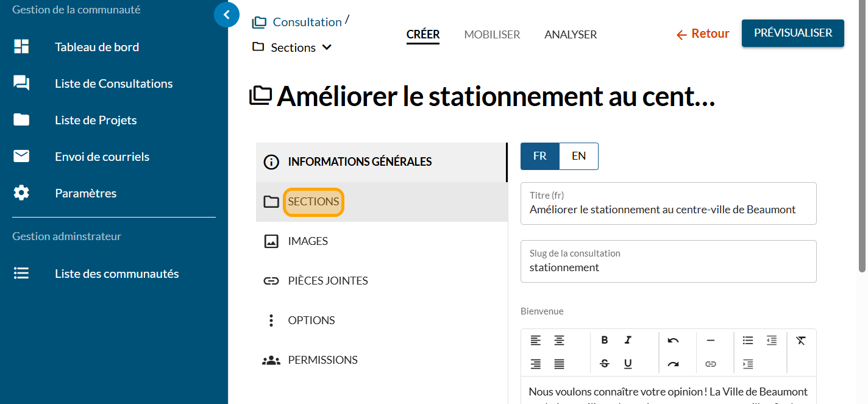The width and height of the screenshot is (868, 404).
Task: Undo the last edit in Bienvenue editor
Action: [673, 340]
